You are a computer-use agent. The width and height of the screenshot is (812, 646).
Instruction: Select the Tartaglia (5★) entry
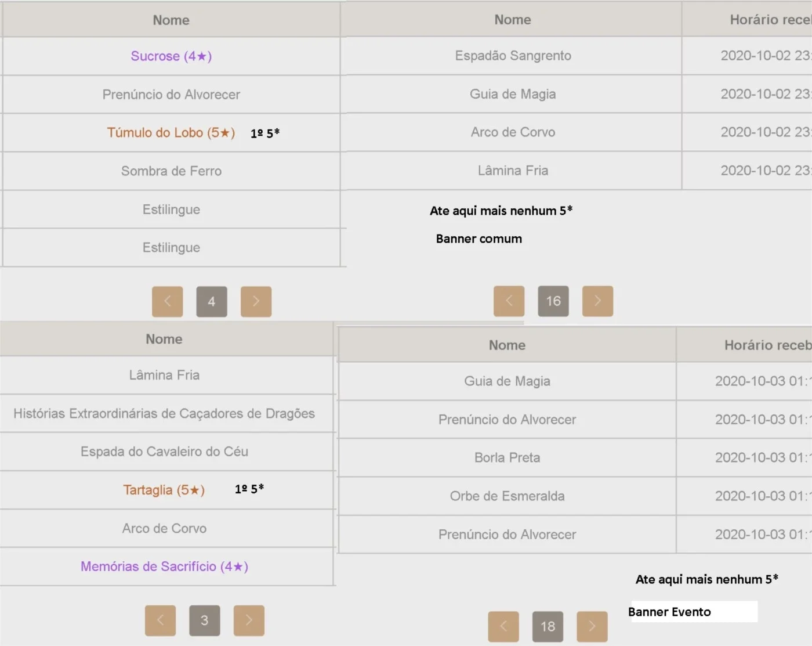tap(164, 490)
